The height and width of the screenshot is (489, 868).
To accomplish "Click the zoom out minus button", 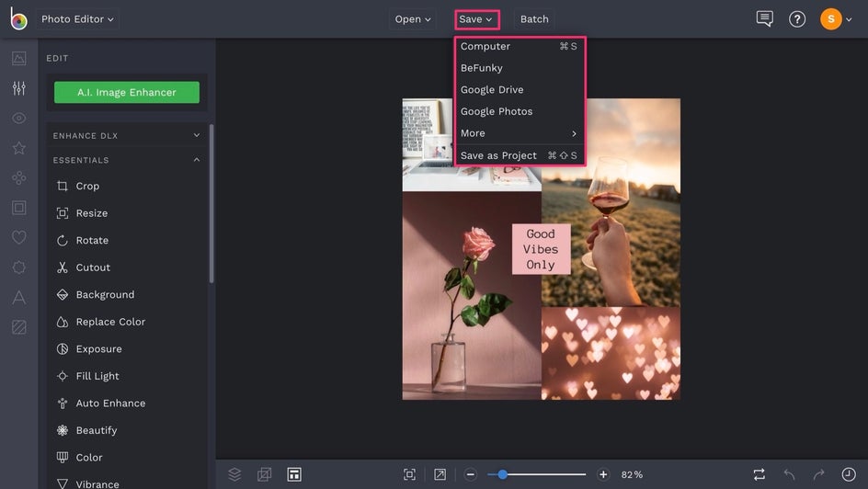I will tap(471, 474).
